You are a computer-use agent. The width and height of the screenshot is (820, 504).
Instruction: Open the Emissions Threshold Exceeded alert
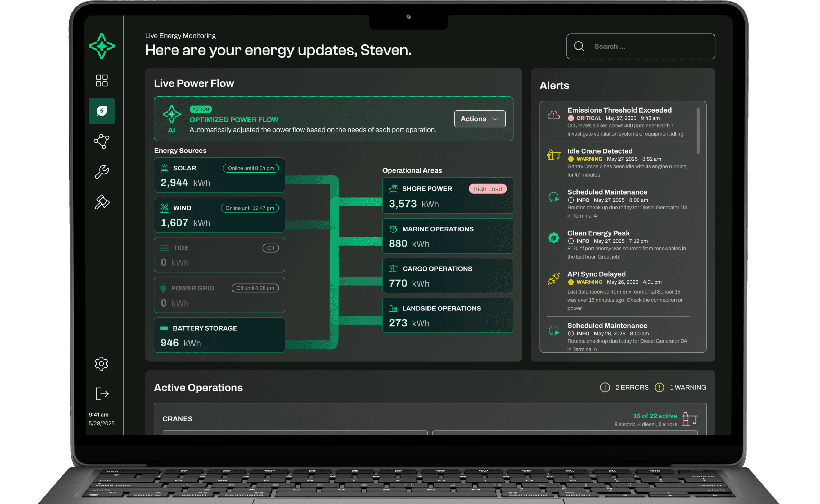(619, 110)
